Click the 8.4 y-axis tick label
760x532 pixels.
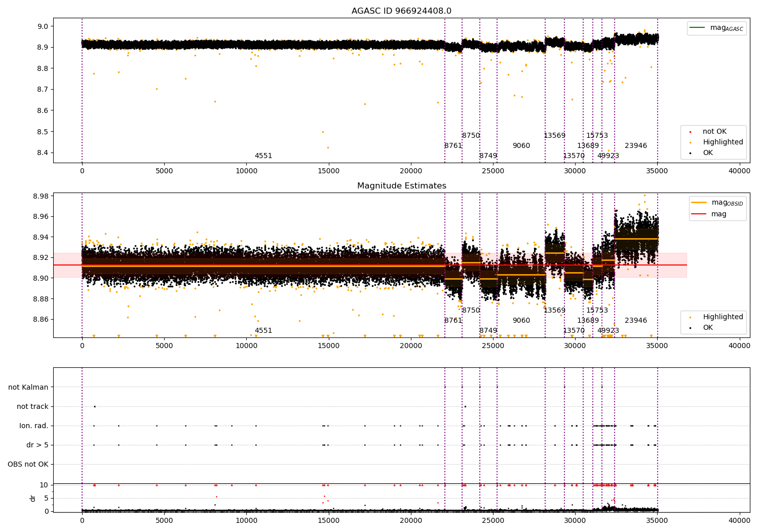43,153
